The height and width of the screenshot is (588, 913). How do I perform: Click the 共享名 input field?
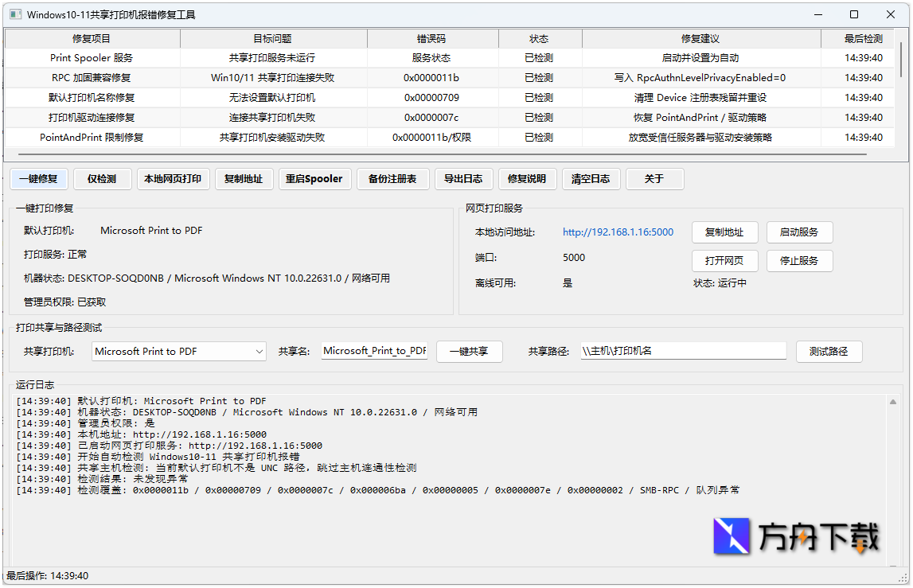point(374,351)
